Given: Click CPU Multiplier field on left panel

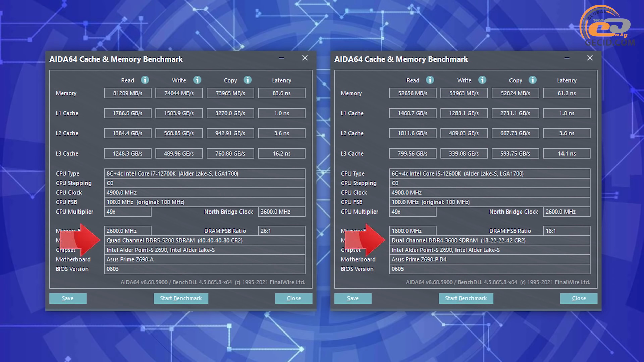Looking at the screenshot, I should [127, 211].
